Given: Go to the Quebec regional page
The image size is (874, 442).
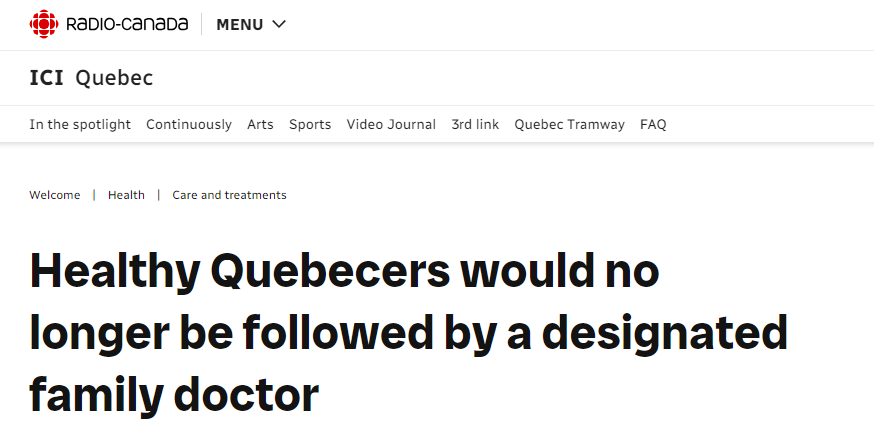Looking at the screenshot, I should click(x=114, y=78).
